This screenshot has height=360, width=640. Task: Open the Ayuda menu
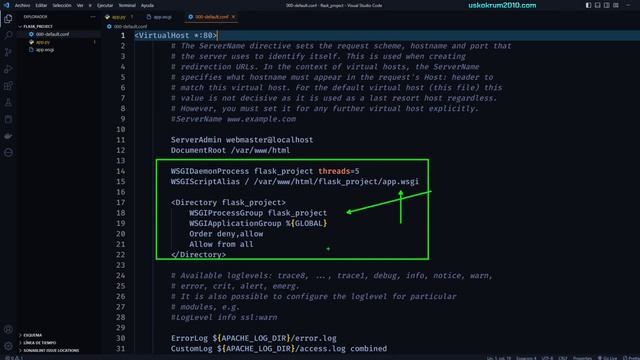point(147,6)
